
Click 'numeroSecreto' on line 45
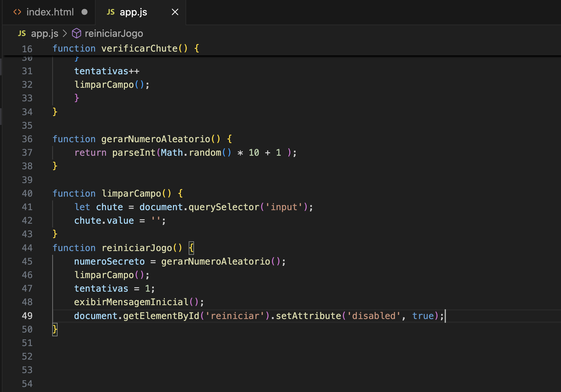pyautogui.click(x=109, y=261)
